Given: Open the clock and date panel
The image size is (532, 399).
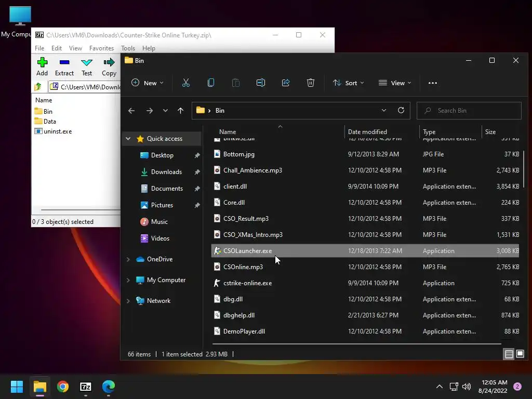Looking at the screenshot, I should pos(493,387).
